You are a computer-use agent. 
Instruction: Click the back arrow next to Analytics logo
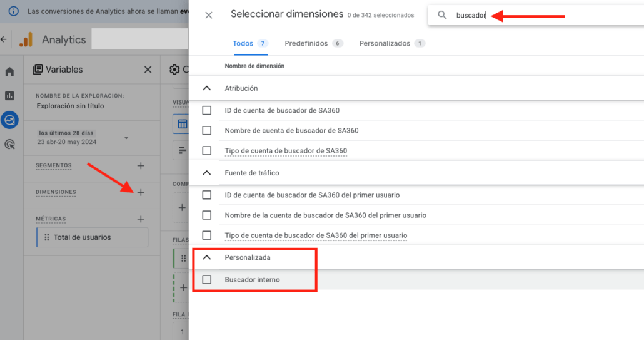4,39
